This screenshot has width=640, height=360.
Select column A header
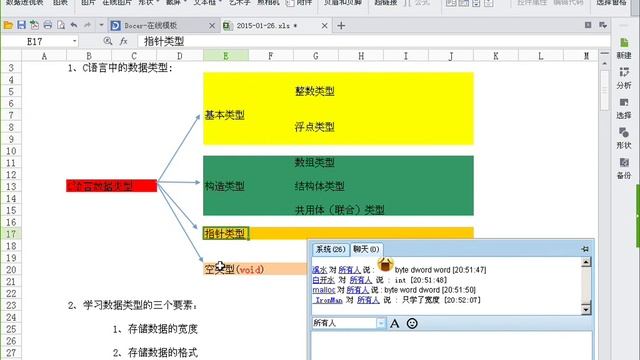click(44, 56)
